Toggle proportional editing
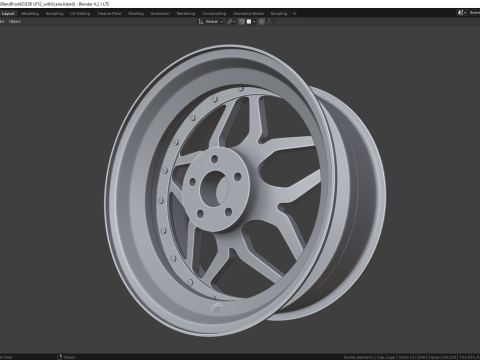Viewport: 480px width, 360px height. point(262,22)
